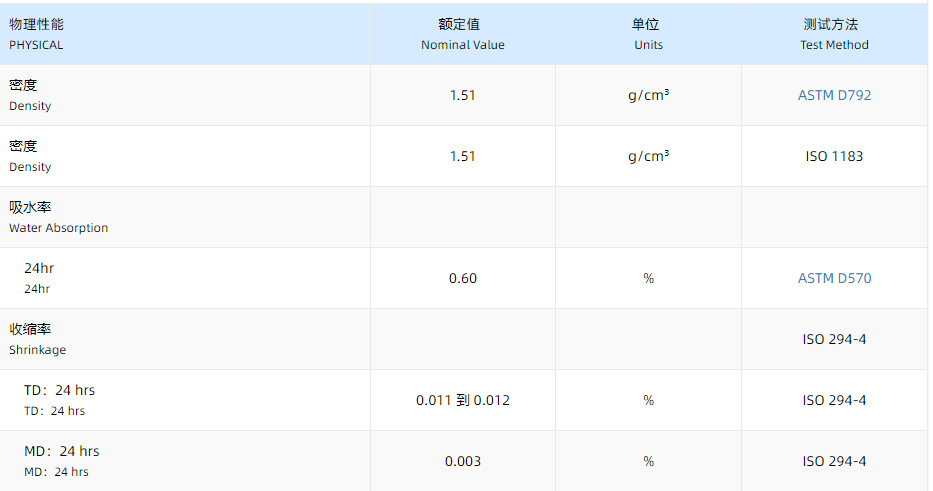Select the 物理性能 PHYSICAL column header
The width and height of the screenshot is (933, 491).
pyautogui.click(x=36, y=34)
